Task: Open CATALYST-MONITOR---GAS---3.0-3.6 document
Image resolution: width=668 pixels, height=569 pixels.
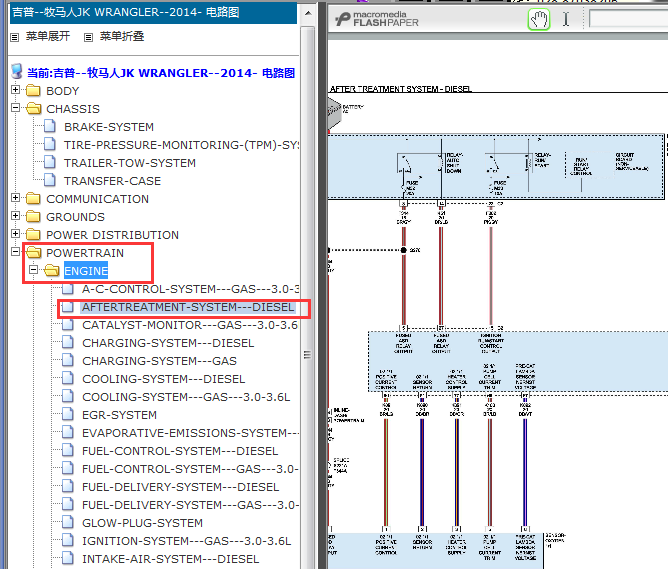Action: point(190,325)
